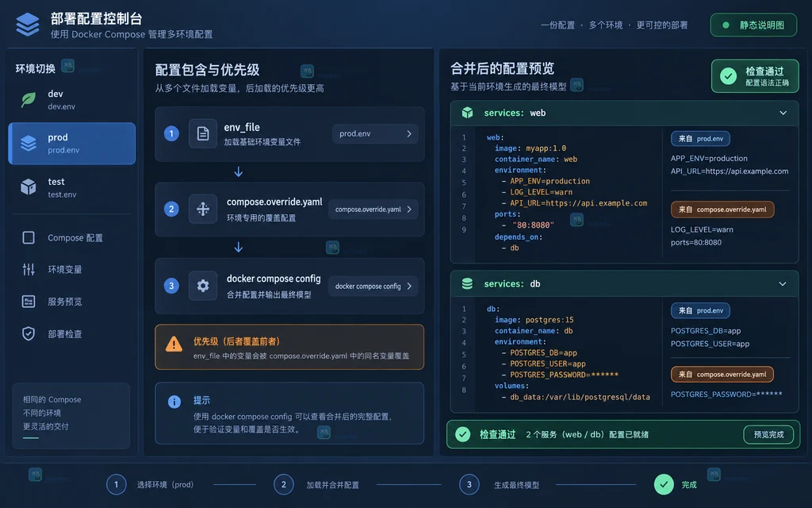
Task: Click POSTGRES_DB=app in db sources panel
Action: coord(706,331)
